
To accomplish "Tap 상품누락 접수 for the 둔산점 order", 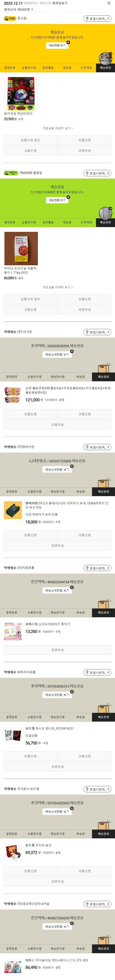I will (x=30, y=140).
